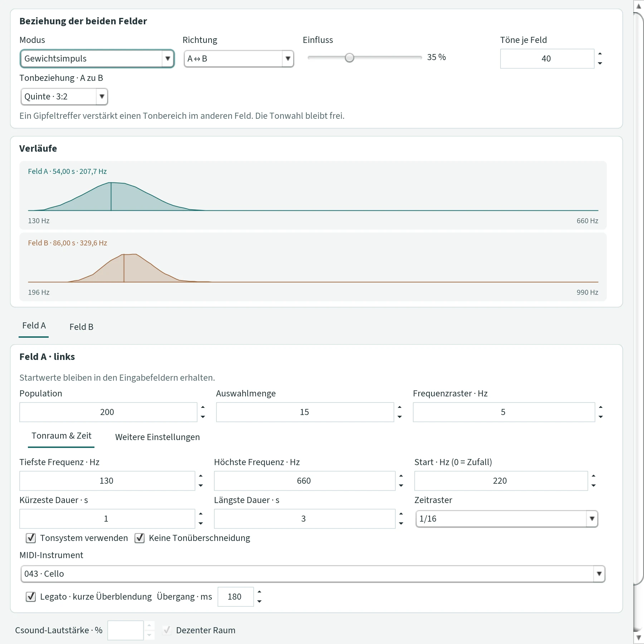Click the Längste Dauer input field

click(x=304, y=519)
